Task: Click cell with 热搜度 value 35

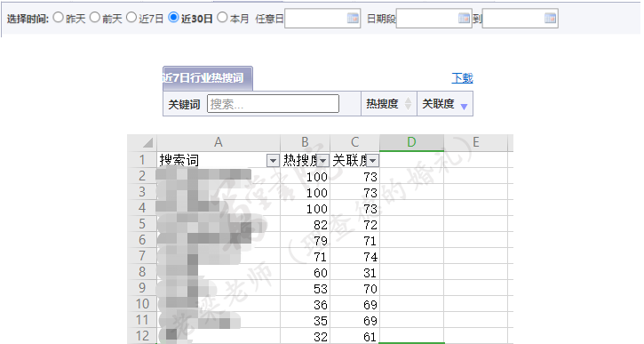Action: coord(306,321)
